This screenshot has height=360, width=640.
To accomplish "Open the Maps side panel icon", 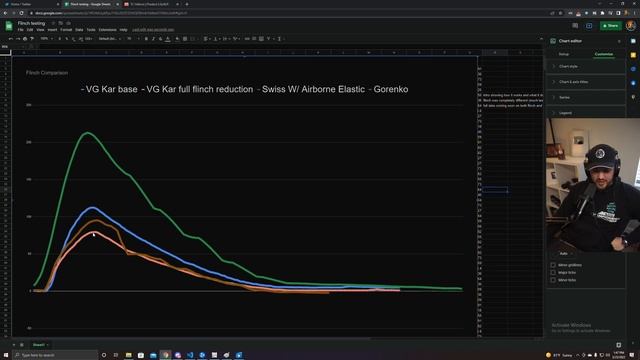I will [x=633, y=97].
